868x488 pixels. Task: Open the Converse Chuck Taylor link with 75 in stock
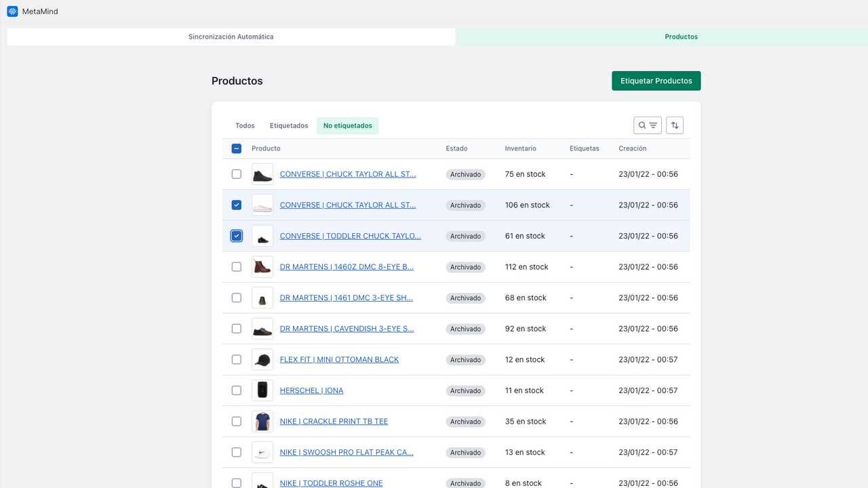[x=348, y=174]
